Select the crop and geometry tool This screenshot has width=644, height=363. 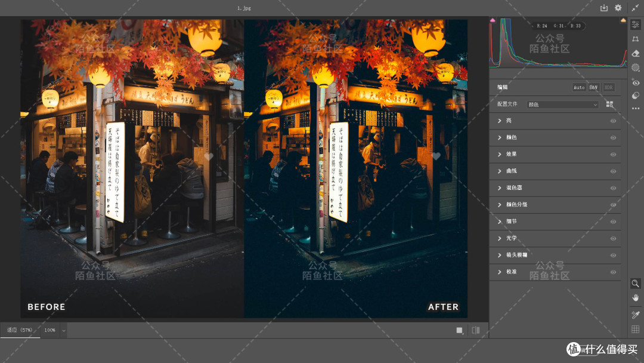click(x=636, y=39)
